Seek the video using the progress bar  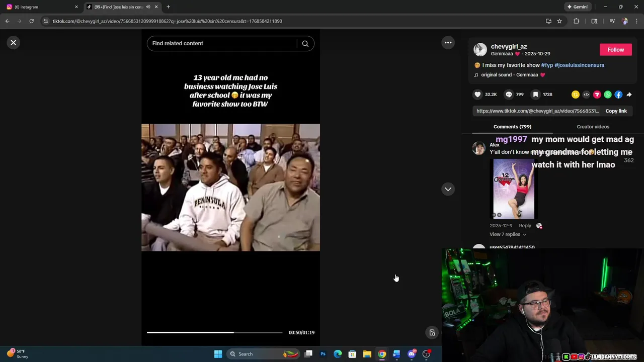214,332
